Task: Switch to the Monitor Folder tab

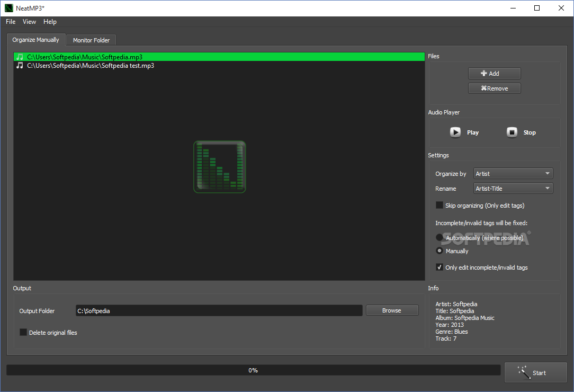Action: click(x=91, y=40)
